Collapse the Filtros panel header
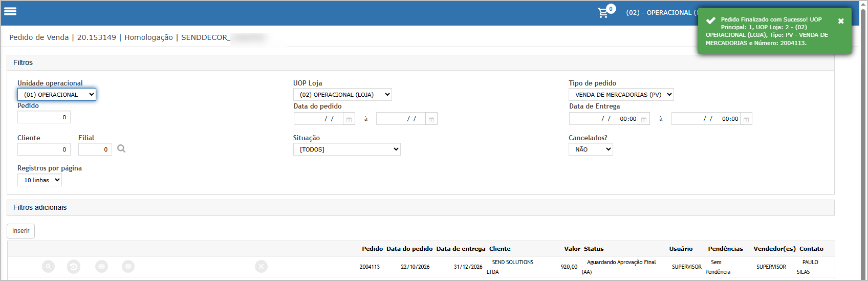The width and height of the screenshot is (868, 281). pos(420,62)
